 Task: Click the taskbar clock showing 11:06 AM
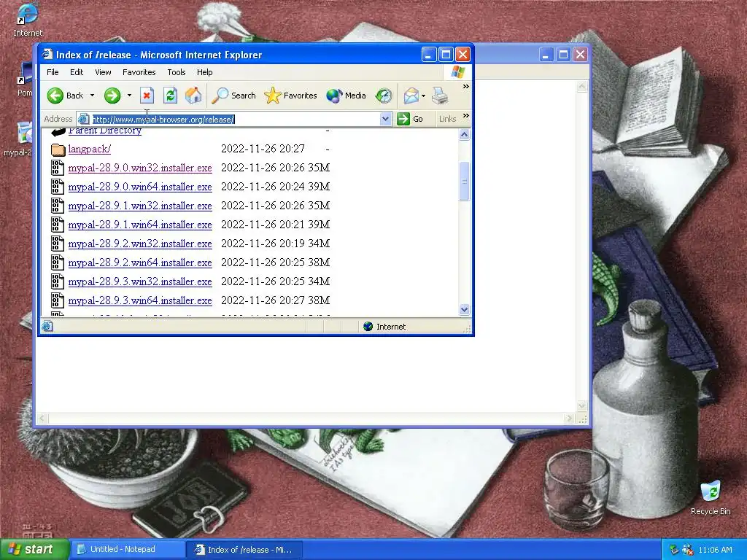[715, 550]
